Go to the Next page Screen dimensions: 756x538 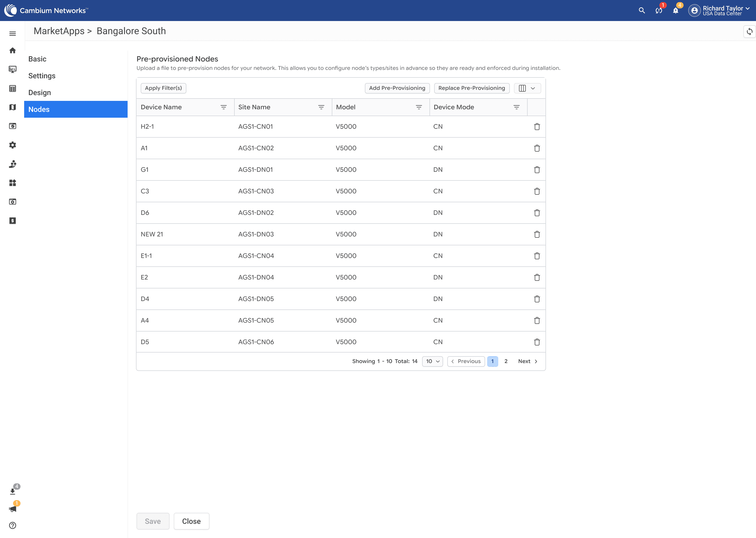click(x=528, y=361)
